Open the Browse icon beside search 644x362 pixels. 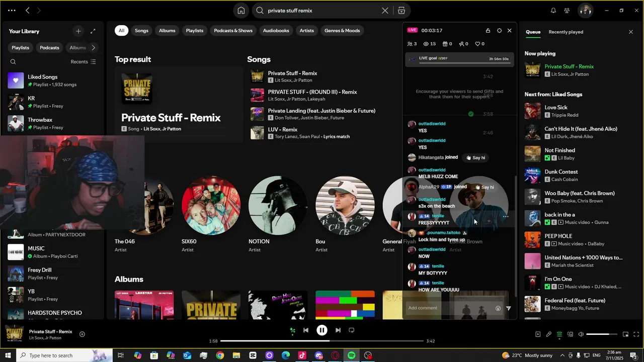pos(401,11)
